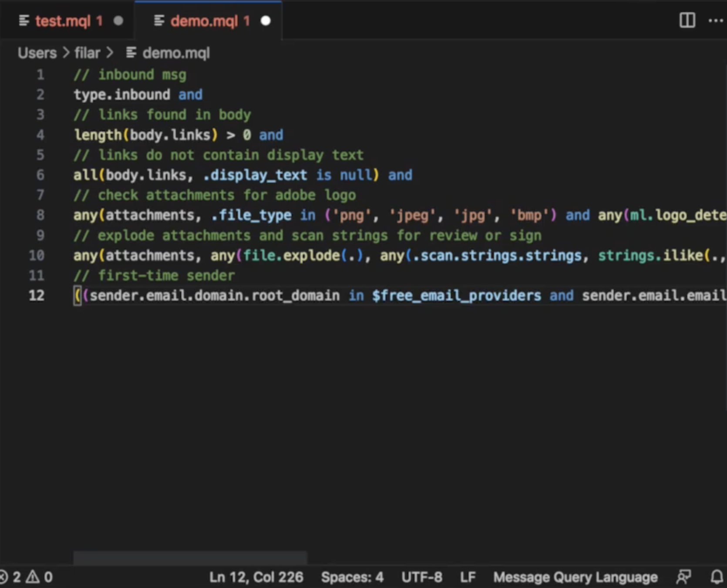This screenshot has height=588, width=727.
Task: Click the file icon on demo.mql tab
Action: point(159,20)
